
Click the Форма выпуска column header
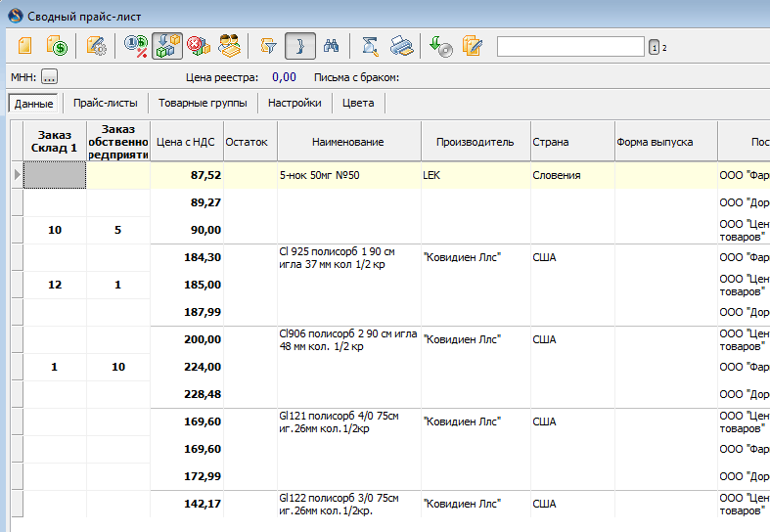[x=665, y=142]
